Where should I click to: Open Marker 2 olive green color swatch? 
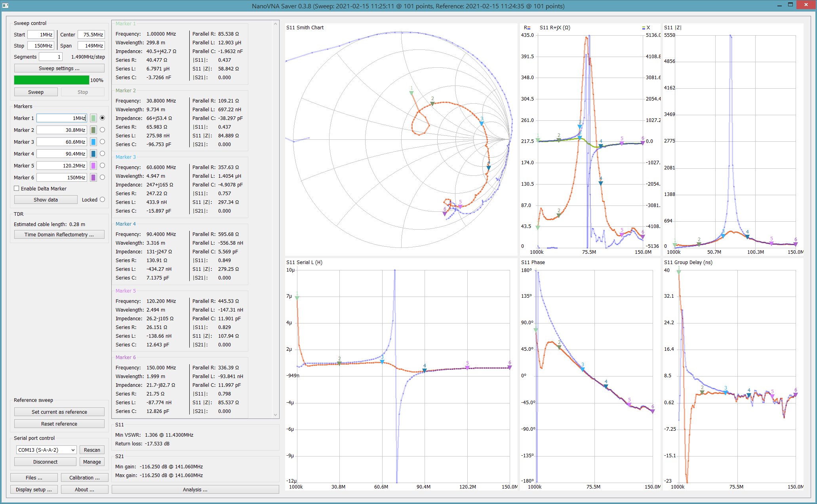[93, 130]
